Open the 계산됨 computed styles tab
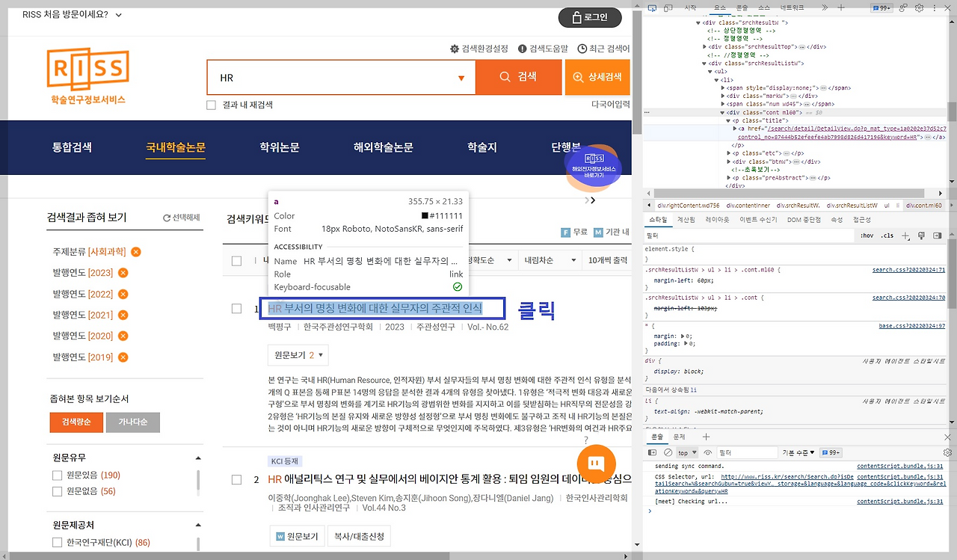Viewport: 957px width, 560px height. 686,220
